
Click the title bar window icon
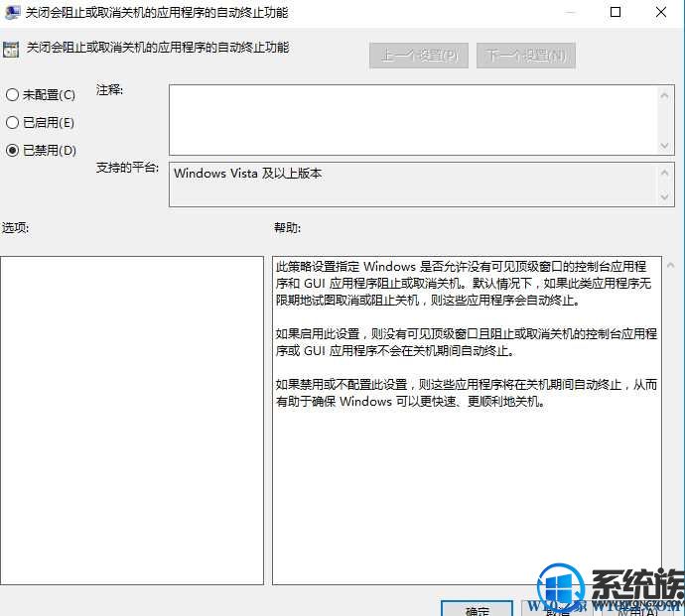point(12,12)
